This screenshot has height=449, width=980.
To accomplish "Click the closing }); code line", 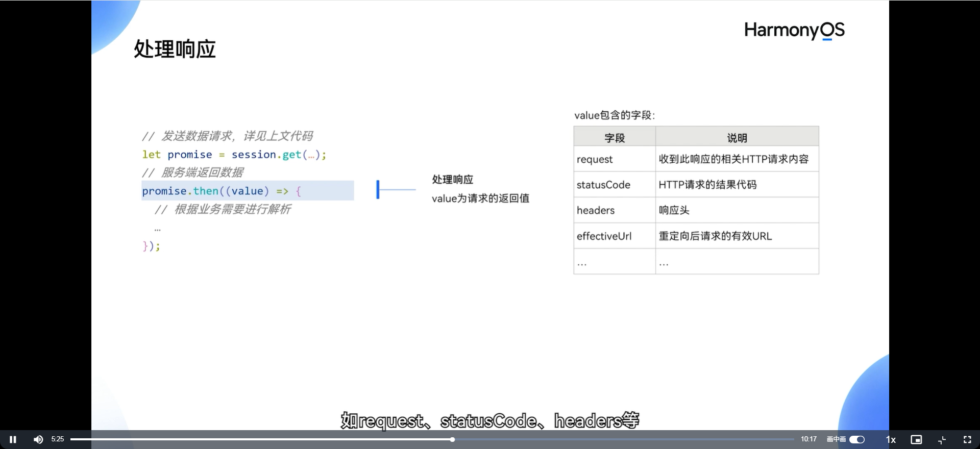I will 151,246.
